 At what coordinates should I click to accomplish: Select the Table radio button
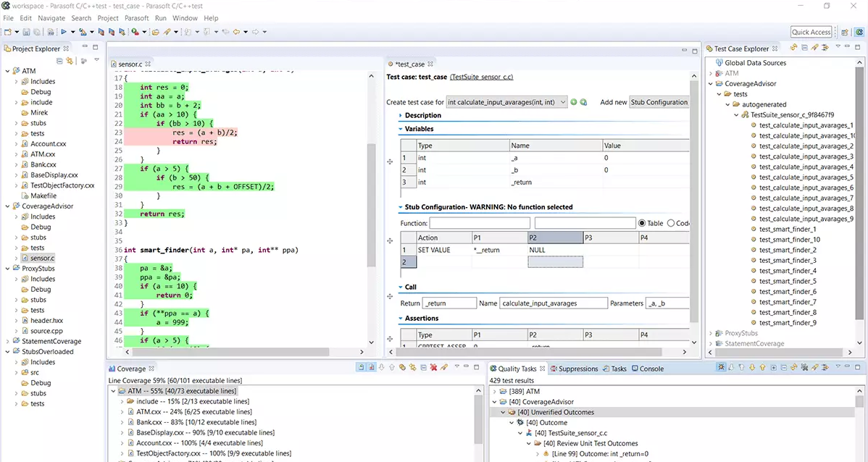click(x=642, y=223)
